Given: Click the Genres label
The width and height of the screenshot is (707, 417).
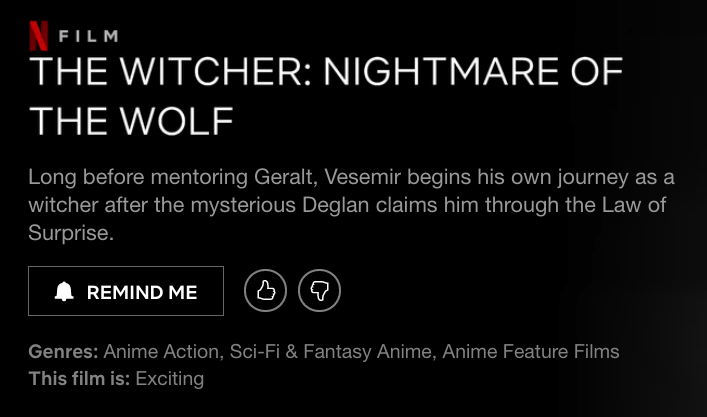Looking at the screenshot, I should [63, 352].
